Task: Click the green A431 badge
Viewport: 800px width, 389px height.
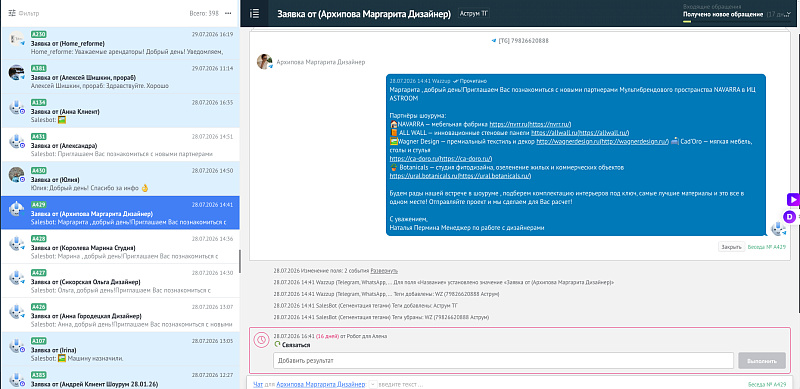Action: coord(38,136)
